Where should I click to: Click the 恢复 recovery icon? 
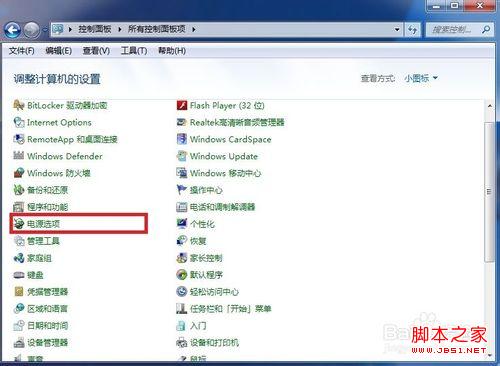[x=182, y=241]
